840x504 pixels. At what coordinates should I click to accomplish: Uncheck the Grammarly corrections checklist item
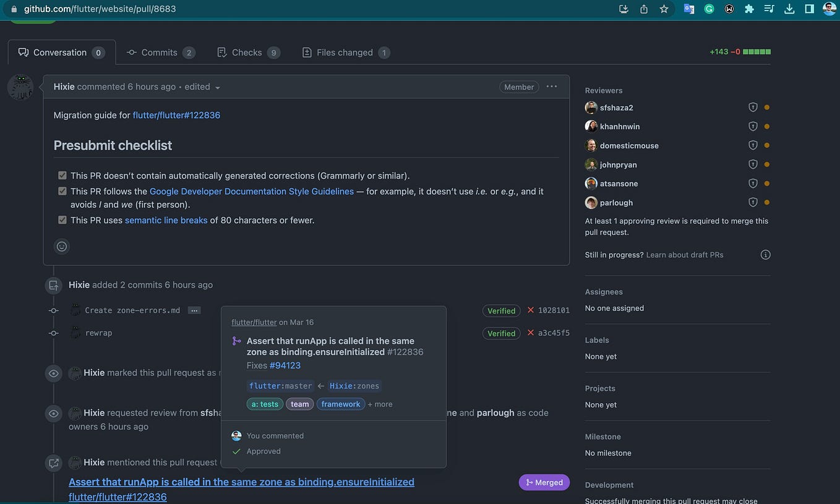62,175
